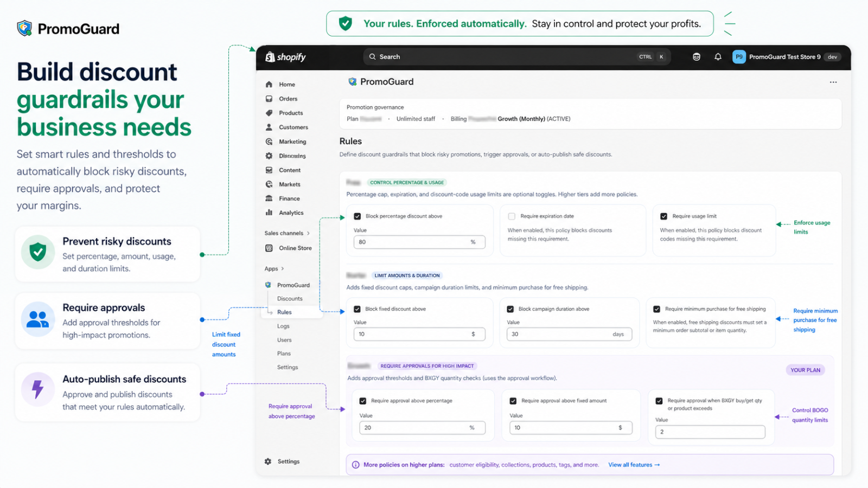Viewport: 868px width, 488px height.
Task: Open Logs in PromoGuard submenu
Action: 283,326
